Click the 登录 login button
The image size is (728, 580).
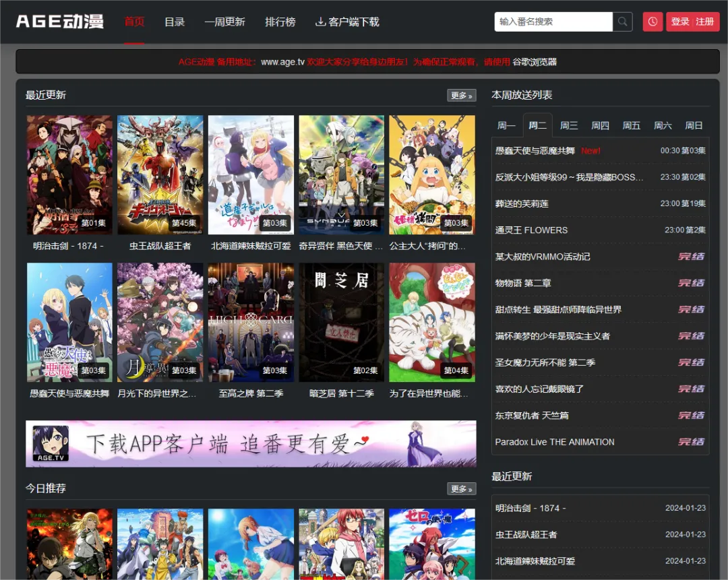[679, 22]
